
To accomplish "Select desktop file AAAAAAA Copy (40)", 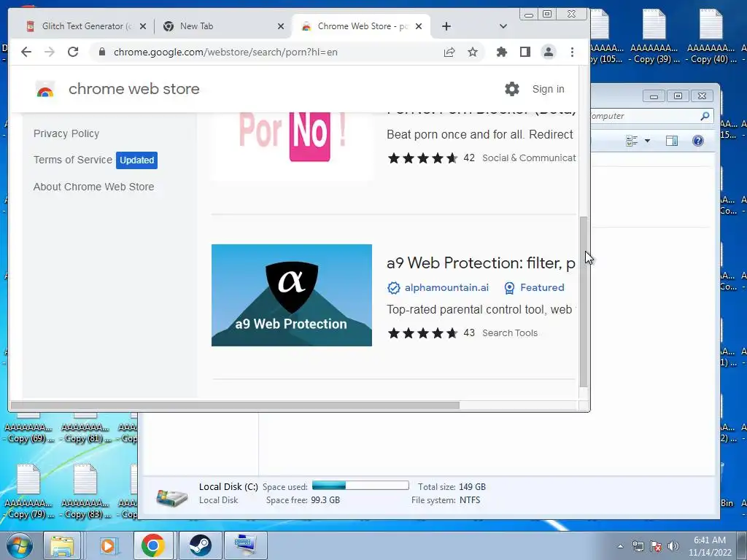I will [711, 37].
